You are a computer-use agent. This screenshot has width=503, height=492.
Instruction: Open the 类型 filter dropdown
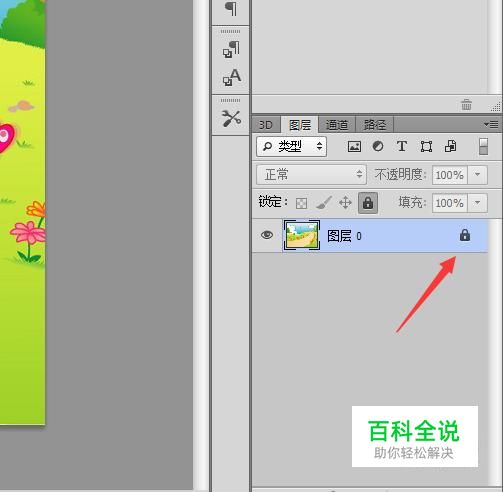click(291, 146)
